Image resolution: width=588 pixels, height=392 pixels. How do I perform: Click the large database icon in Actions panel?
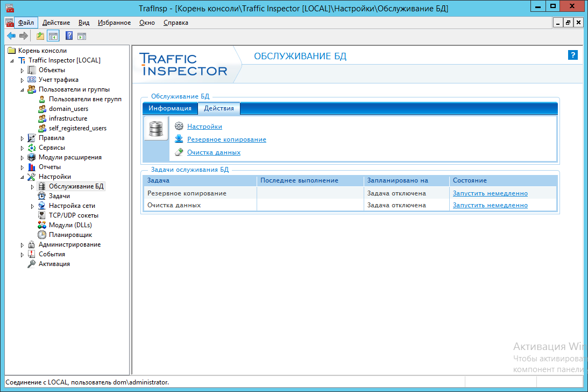[156, 128]
